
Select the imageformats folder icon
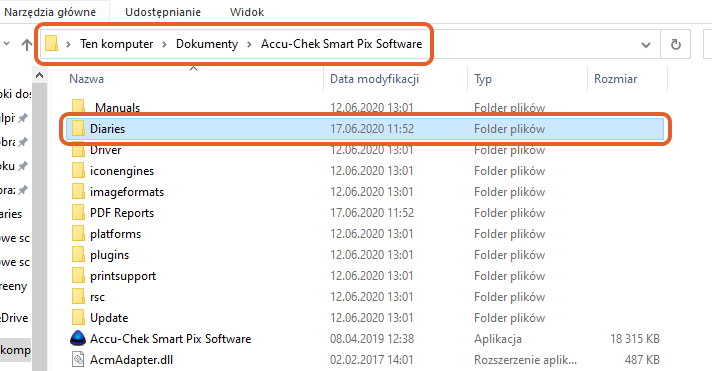click(x=78, y=192)
